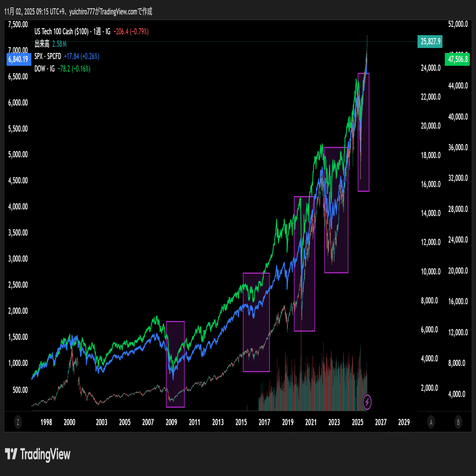
Task: Click the 2025 time axis label
Action: pos(357,422)
